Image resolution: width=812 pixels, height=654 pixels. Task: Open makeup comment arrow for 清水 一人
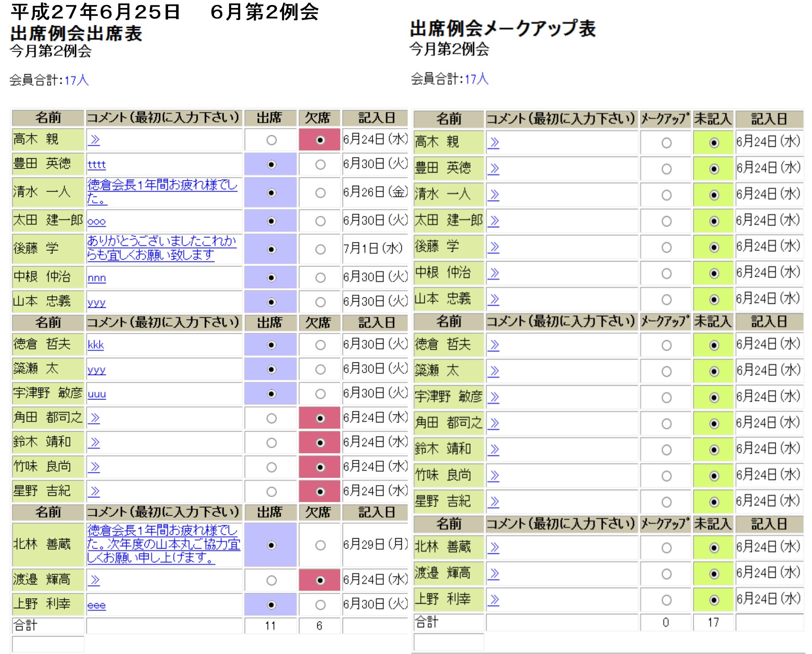tap(493, 195)
